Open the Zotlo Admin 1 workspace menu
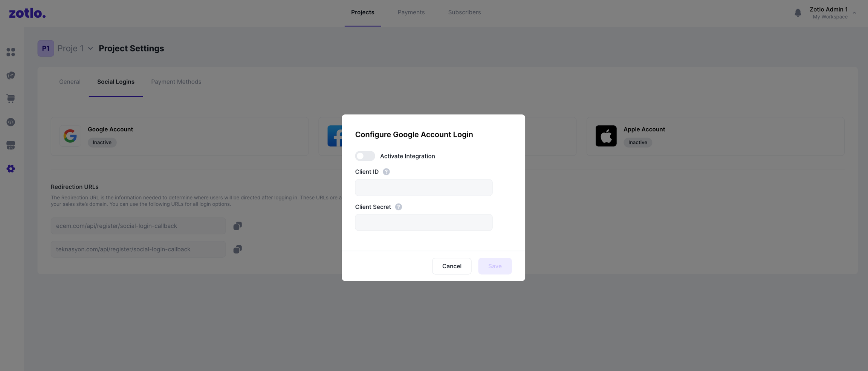This screenshot has width=868, height=371. coord(854,13)
